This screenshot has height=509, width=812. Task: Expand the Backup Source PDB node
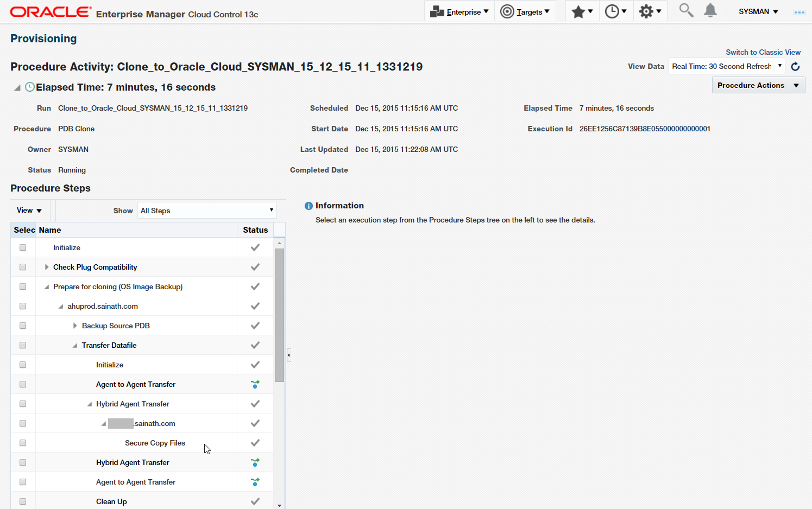point(75,326)
